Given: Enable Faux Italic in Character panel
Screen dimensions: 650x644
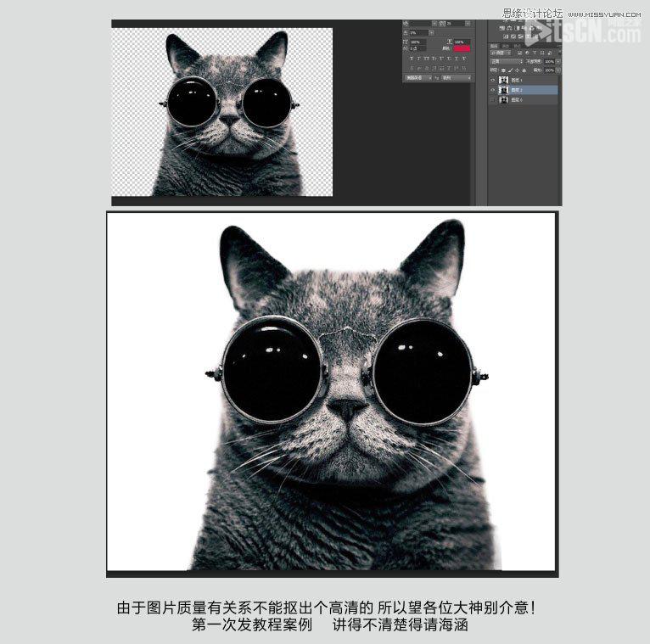Looking at the screenshot, I should [418, 59].
